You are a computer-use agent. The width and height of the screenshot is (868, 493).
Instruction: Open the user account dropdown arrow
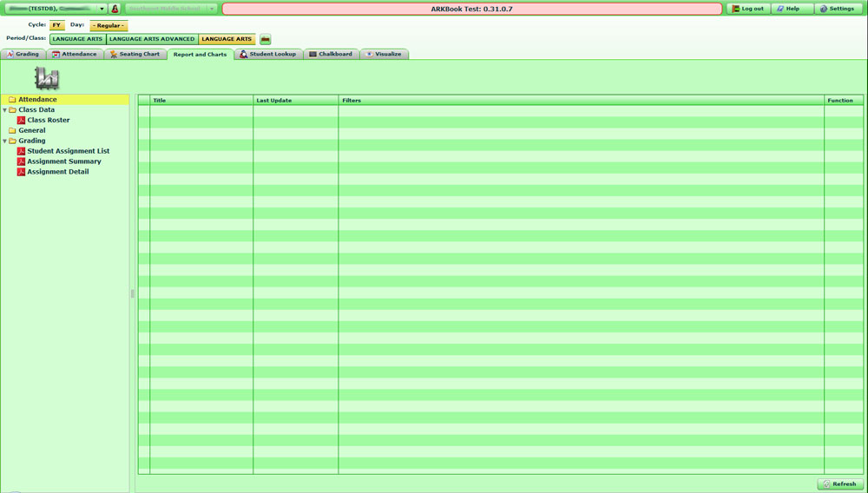[x=102, y=9]
